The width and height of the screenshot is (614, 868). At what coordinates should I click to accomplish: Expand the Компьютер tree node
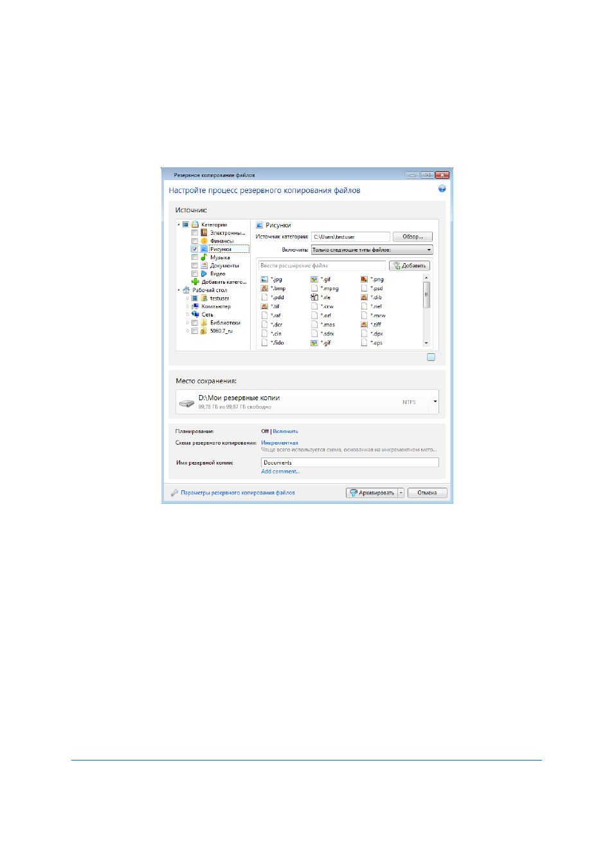[188, 306]
